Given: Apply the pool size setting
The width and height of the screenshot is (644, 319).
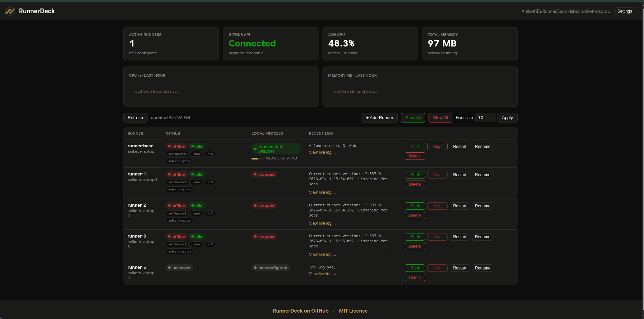Looking at the screenshot, I should point(507,117).
